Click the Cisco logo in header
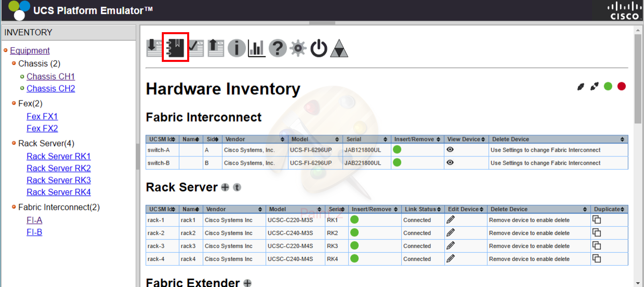The image size is (644, 287). (624, 11)
